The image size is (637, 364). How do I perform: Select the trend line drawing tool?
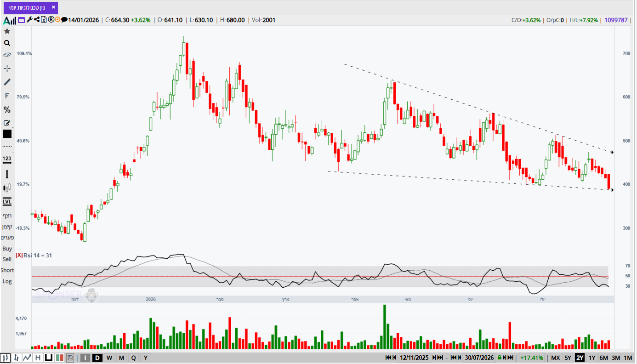7,82
